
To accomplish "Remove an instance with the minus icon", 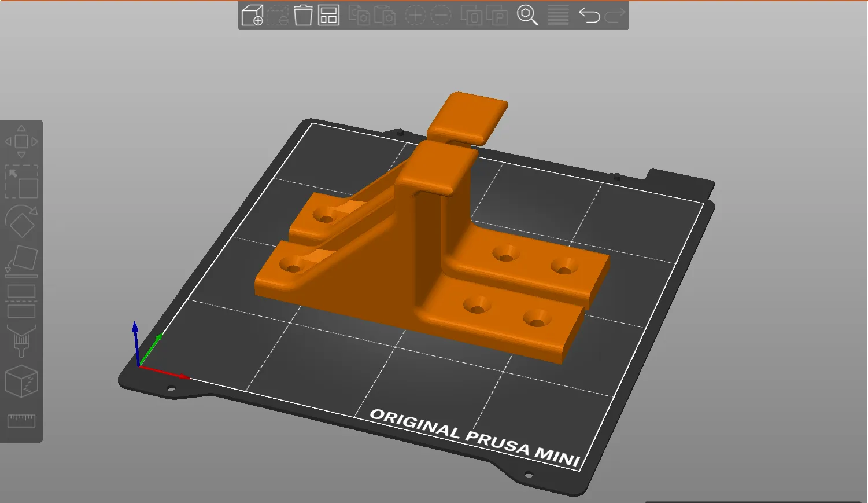I will pyautogui.click(x=441, y=15).
